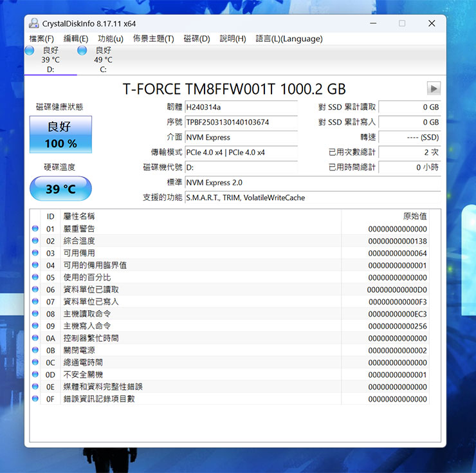
Task: Open the 編輯(E) menu
Action: [x=76, y=39]
